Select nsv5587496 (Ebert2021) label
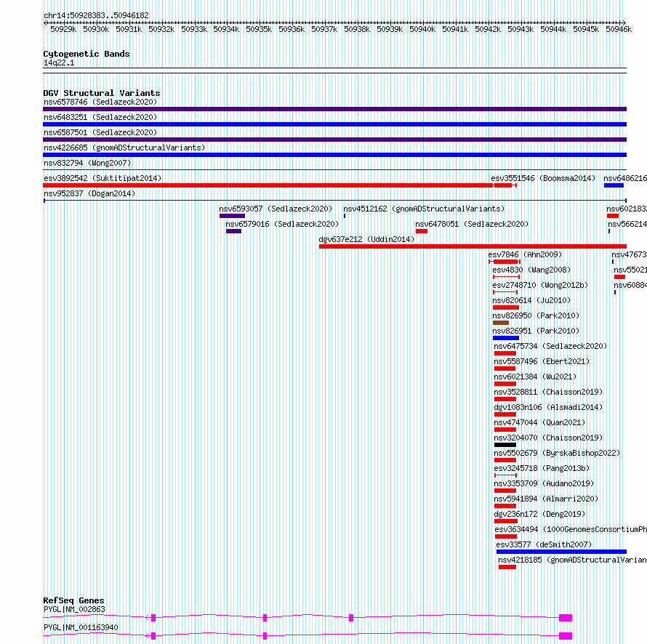The image size is (647, 644). 542,361
